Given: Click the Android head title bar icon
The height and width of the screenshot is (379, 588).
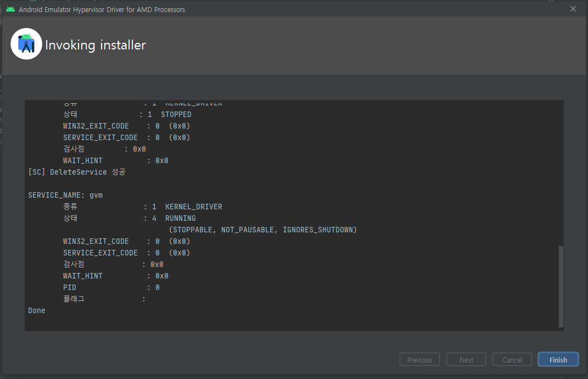Looking at the screenshot, I should [10, 9].
